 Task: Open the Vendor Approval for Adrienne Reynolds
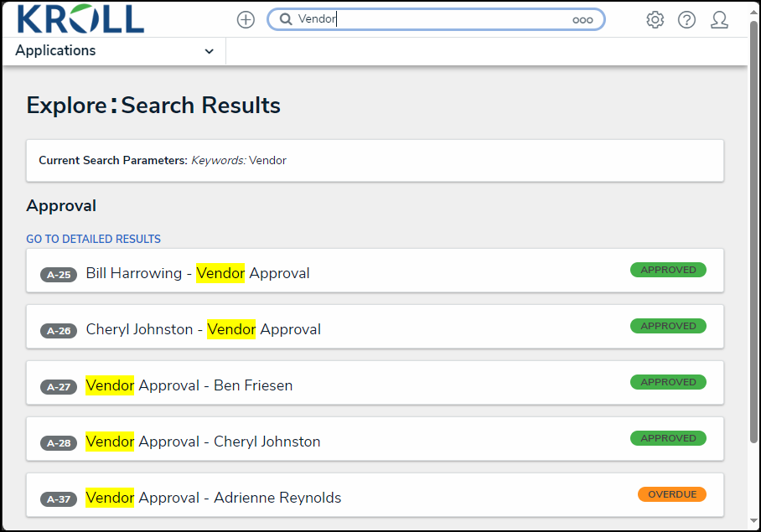point(213,498)
